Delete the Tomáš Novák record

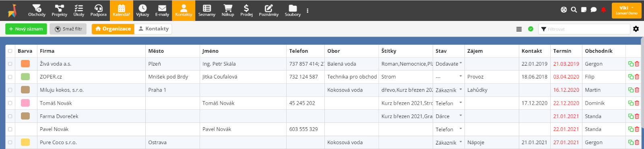coord(637,103)
